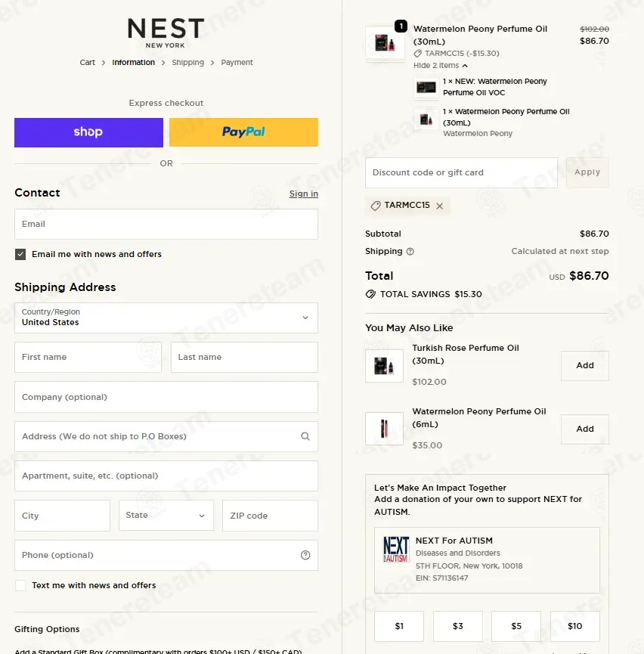Check Text me with news and offers
644x654 pixels.
[20, 586]
